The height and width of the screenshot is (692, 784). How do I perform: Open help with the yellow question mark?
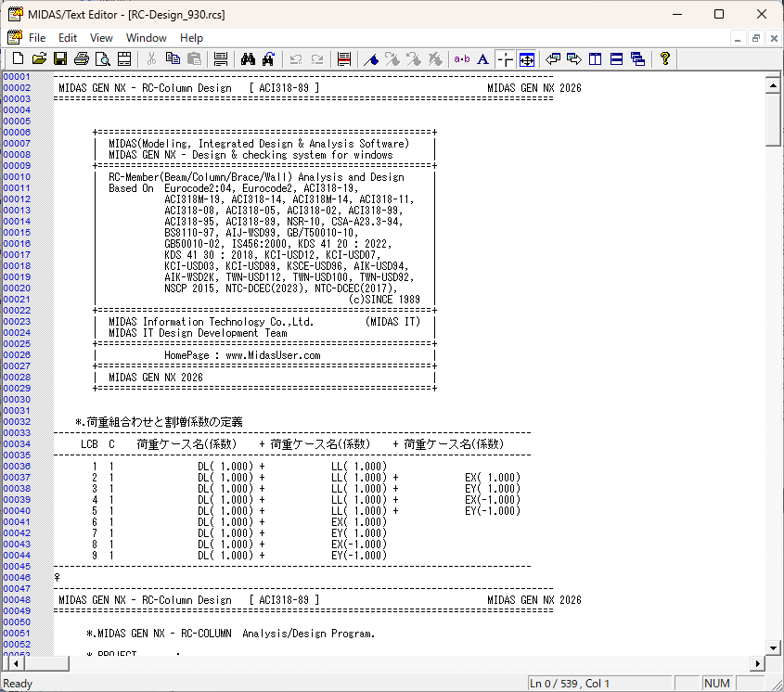(x=665, y=59)
